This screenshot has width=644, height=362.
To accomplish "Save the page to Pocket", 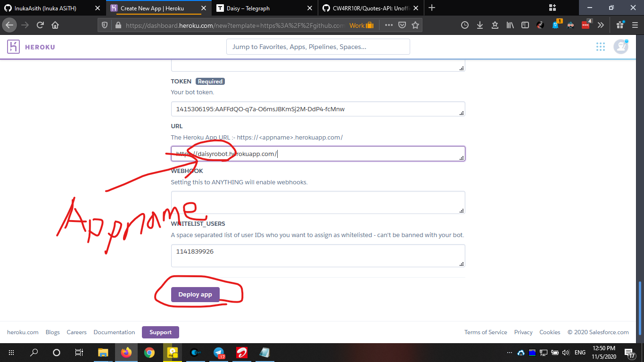I will point(402,25).
